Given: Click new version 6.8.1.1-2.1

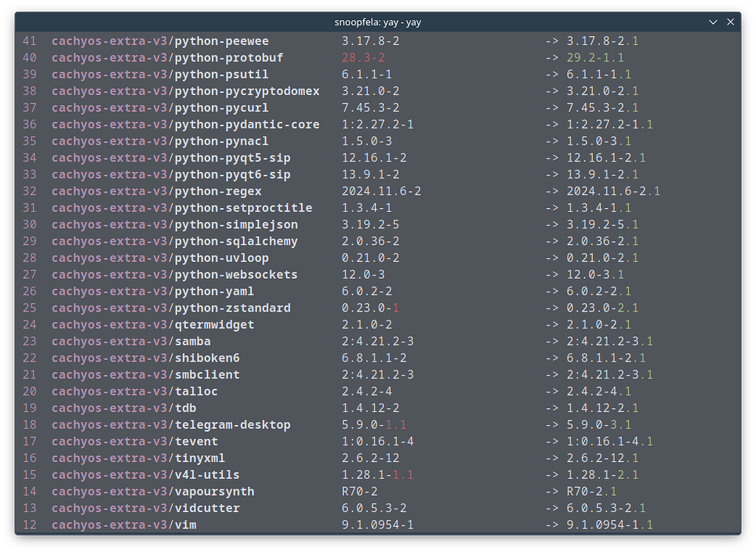Looking at the screenshot, I should coord(606,358).
